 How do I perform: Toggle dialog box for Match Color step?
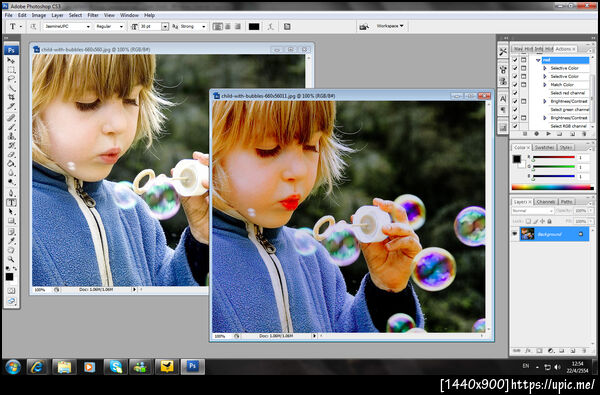tap(523, 85)
